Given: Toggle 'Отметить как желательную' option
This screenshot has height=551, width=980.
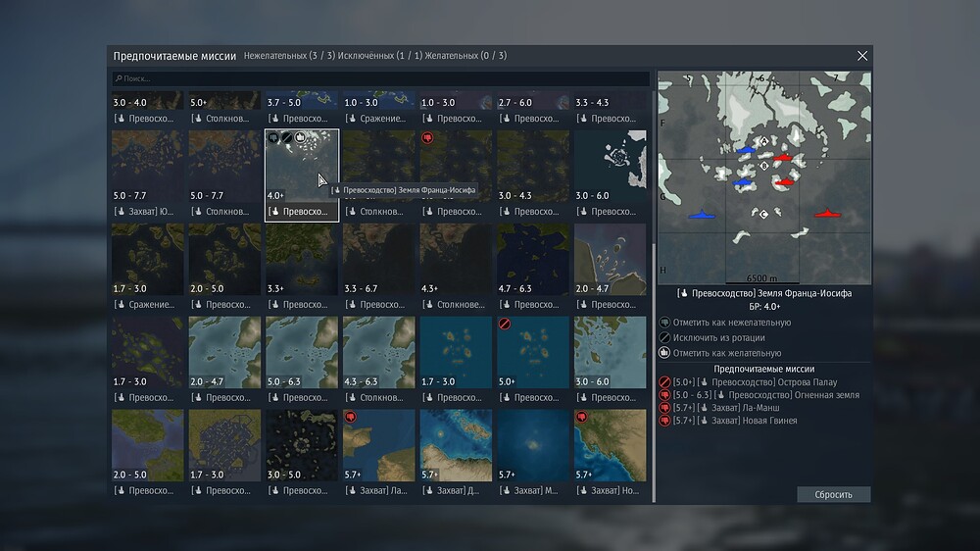Looking at the screenshot, I should point(723,353).
